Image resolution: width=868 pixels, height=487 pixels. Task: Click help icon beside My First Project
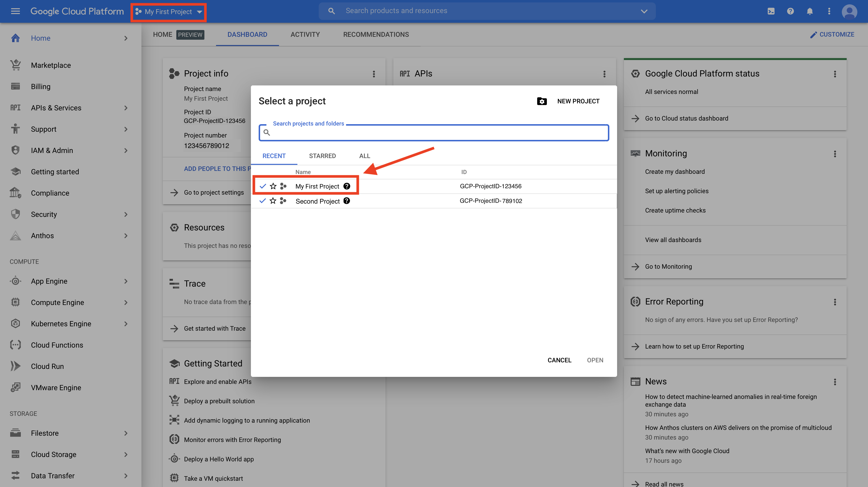coord(347,186)
